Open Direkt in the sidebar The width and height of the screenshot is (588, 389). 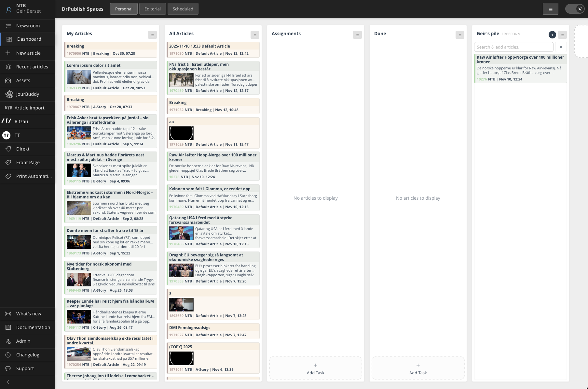(x=23, y=149)
